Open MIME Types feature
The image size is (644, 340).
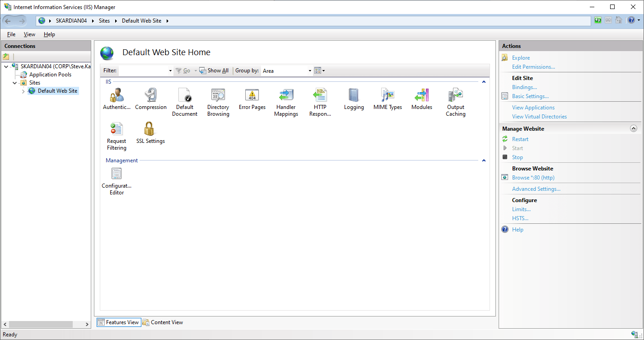click(x=387, y=99)
